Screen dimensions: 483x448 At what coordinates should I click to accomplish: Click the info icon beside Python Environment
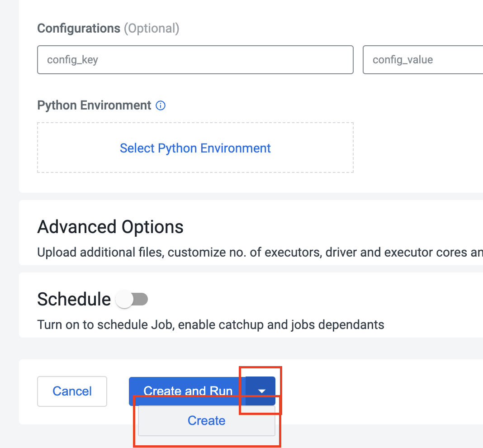pyautogui.click(x=161, y=105)
